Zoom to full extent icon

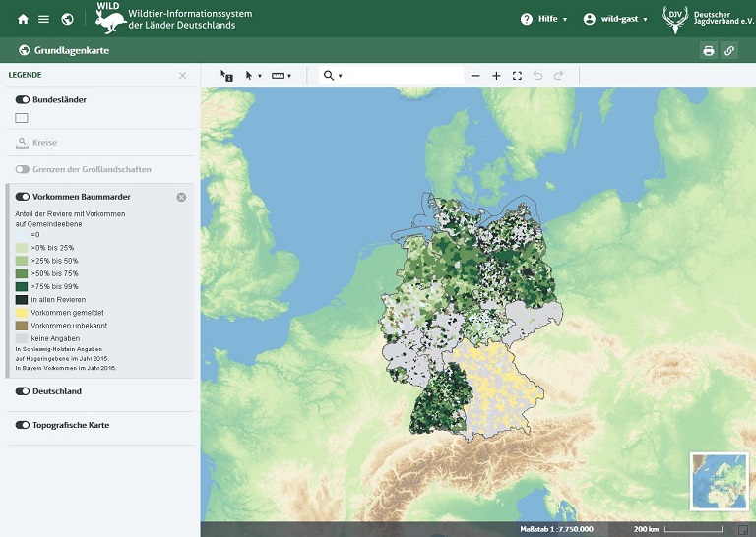[518, 76]
